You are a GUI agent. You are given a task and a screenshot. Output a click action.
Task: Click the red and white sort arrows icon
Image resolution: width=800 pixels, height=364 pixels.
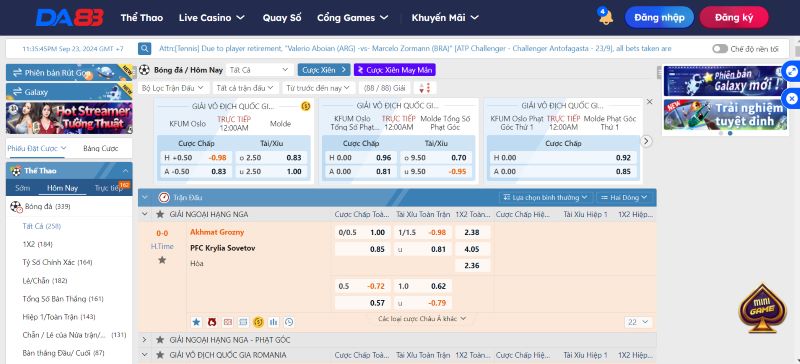click(424, 88)
